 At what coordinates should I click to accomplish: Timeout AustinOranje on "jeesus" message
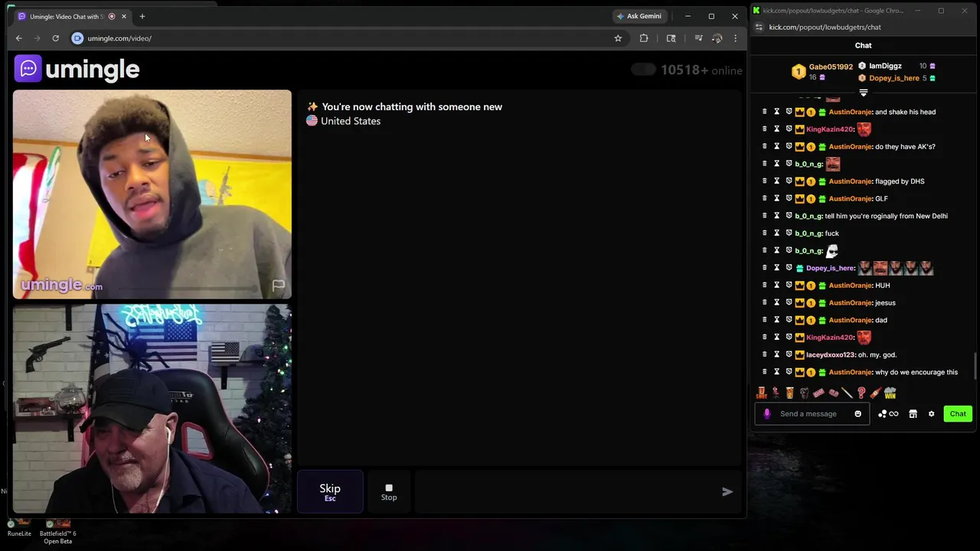776,302
